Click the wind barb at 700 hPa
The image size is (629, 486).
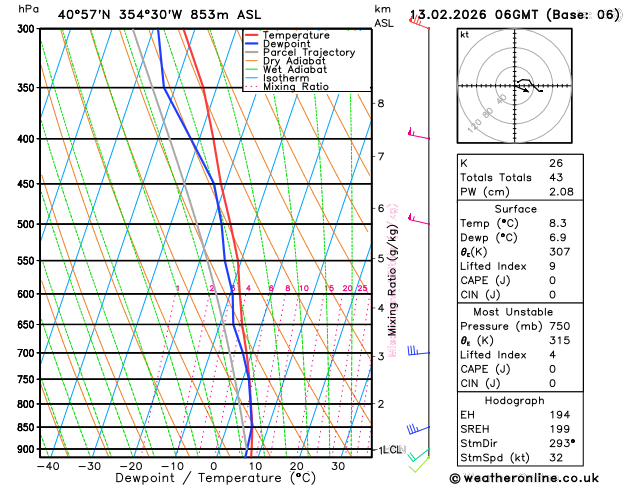tap(418, 351)
